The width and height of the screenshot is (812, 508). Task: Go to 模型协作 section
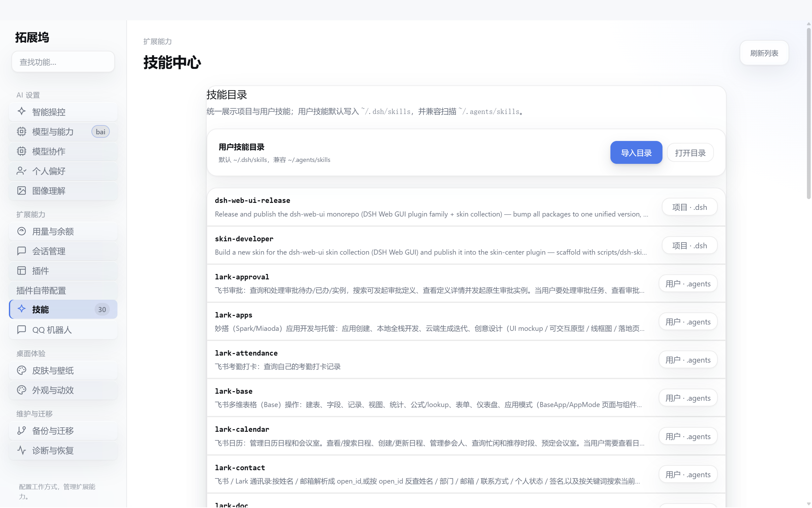tap(63, 151)
